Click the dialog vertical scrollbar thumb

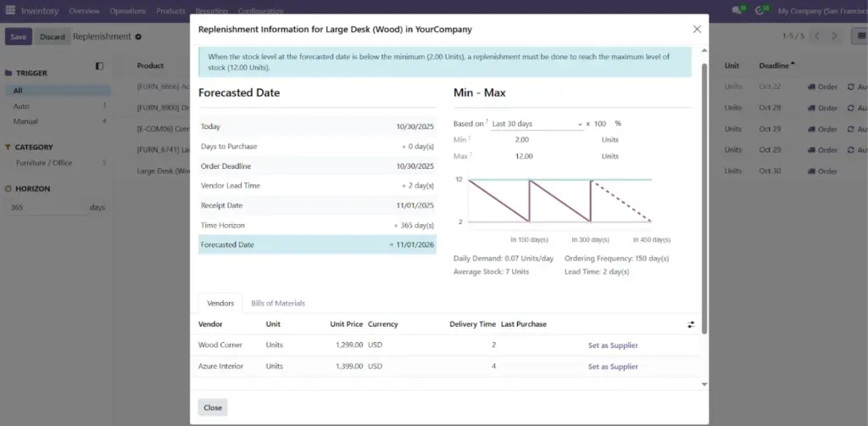704,199
